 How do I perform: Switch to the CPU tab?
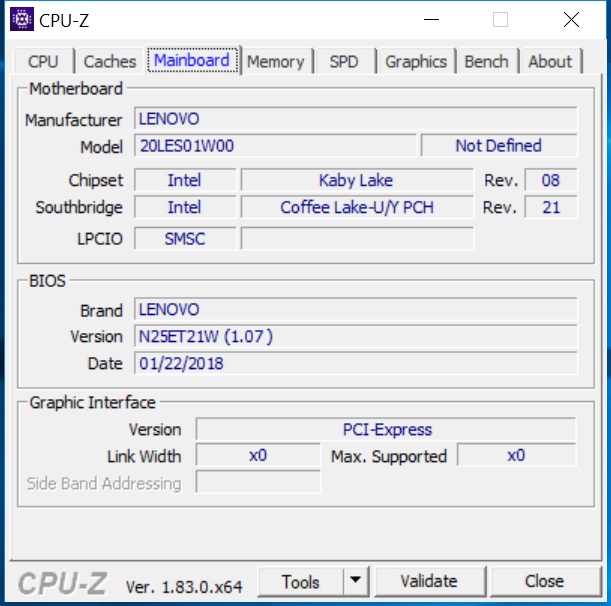43,62
